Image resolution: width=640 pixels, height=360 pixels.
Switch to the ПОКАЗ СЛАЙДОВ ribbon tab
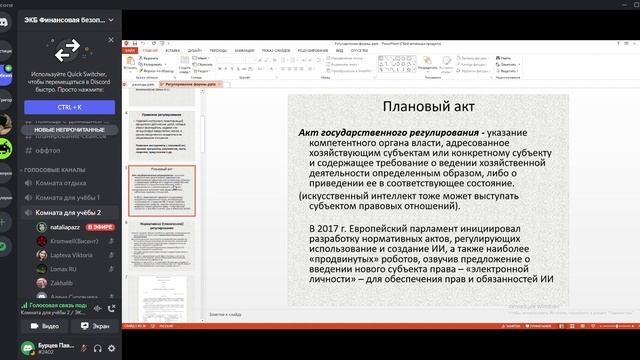276,51
